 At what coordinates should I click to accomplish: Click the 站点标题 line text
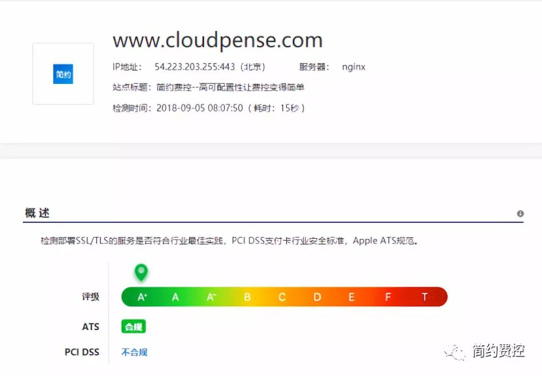(208, 87)
